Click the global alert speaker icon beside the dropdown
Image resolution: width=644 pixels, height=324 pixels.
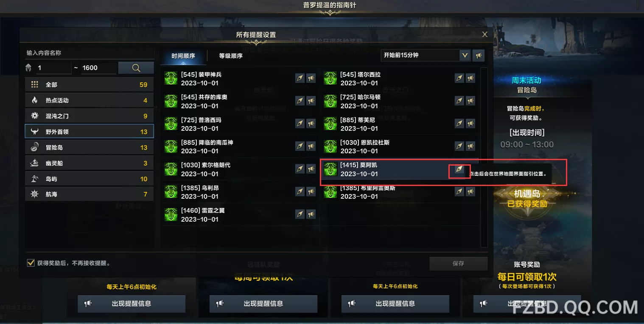click(479, 55)
